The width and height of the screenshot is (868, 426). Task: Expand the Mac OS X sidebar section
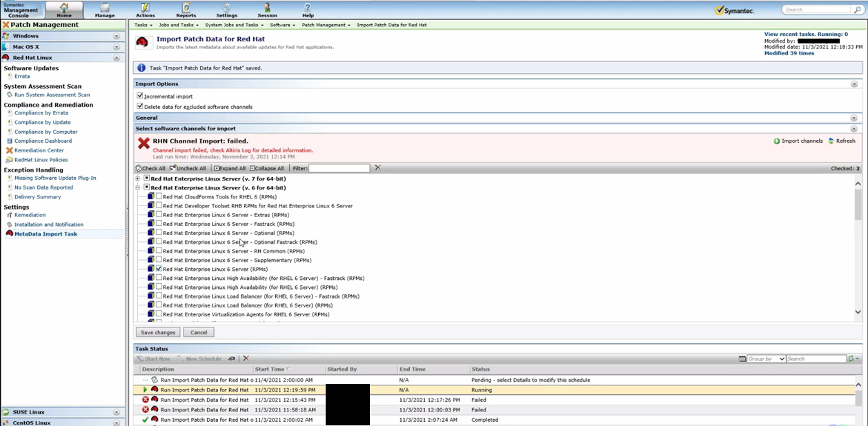point(117,47)
